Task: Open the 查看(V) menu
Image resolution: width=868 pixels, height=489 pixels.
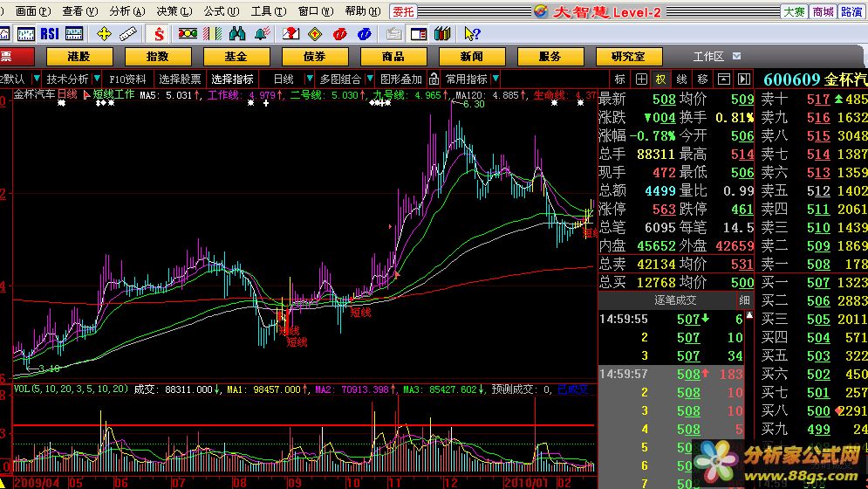Action: click(79, 11)
